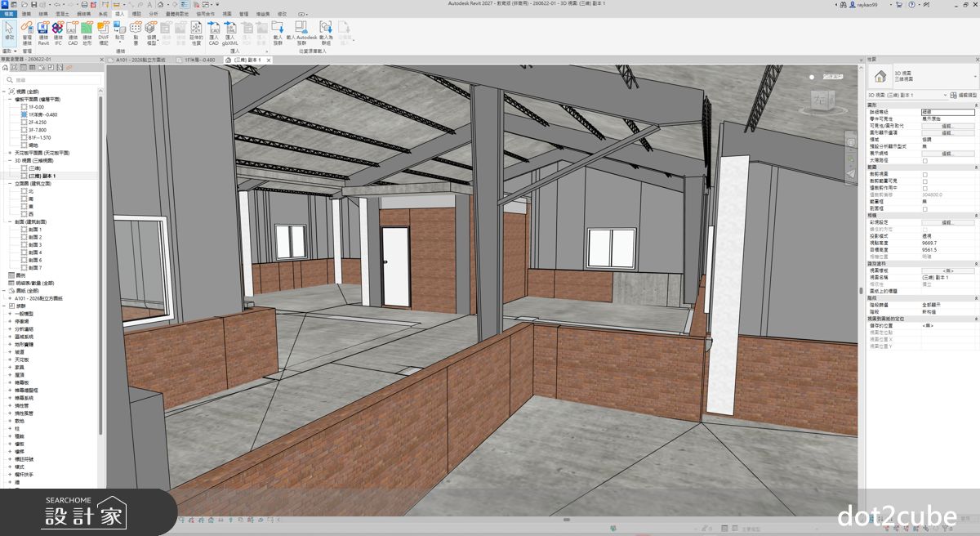980x536 pixels.
Task: Click the 連結 Revit icon in ribbon
Action: click(x=43, y=33)
